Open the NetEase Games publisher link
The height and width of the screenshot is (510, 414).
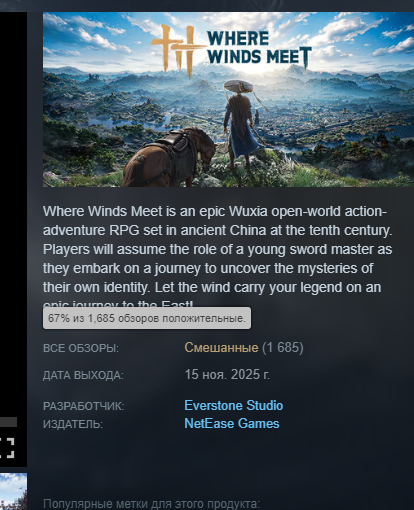232,424
